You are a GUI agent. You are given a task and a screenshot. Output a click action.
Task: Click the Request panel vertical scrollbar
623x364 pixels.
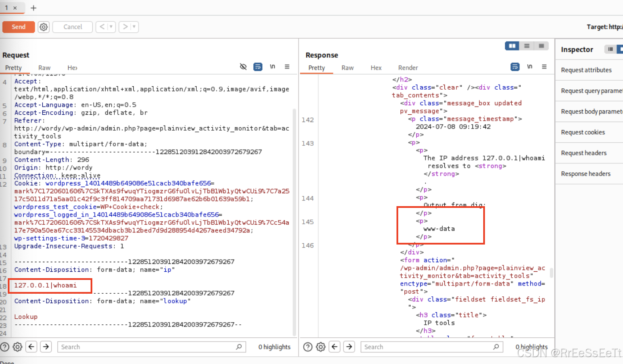tap(295, 222)
